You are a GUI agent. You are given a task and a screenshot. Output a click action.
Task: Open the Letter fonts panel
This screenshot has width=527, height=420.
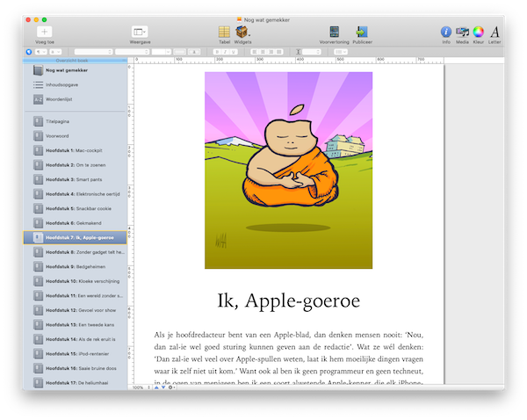(495, 32)
